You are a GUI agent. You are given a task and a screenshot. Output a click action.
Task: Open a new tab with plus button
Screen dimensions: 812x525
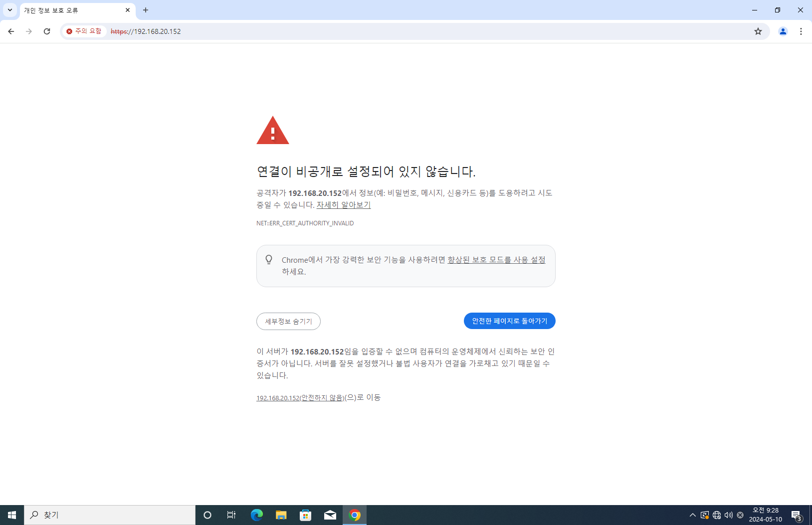146,10
